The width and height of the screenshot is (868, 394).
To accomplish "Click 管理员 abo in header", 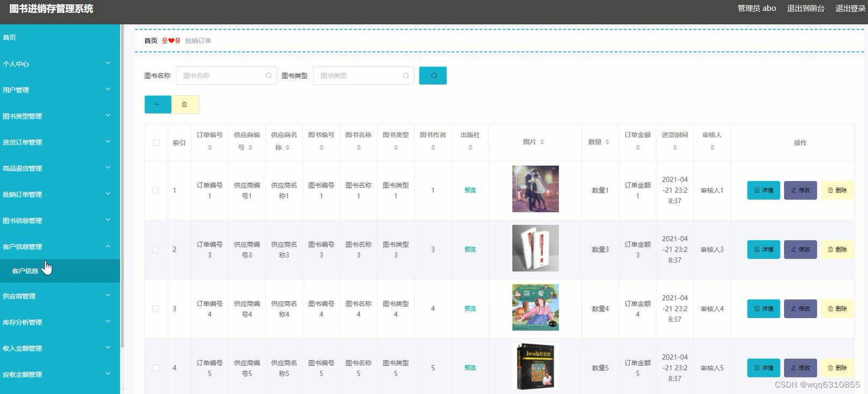I will coord(757,8).
